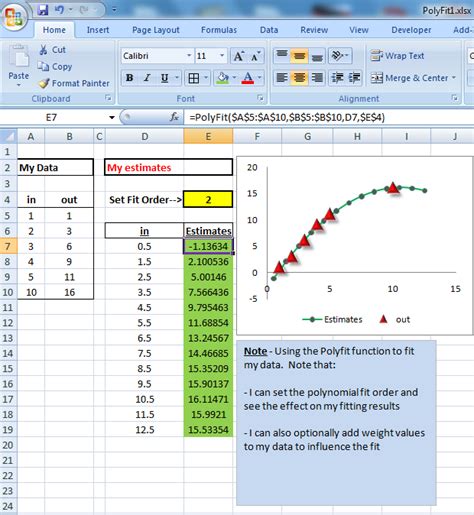This screenshot has width=474, height=515.
Task: Click the Cut scissors icon
Action: click(x=43, y=50)
